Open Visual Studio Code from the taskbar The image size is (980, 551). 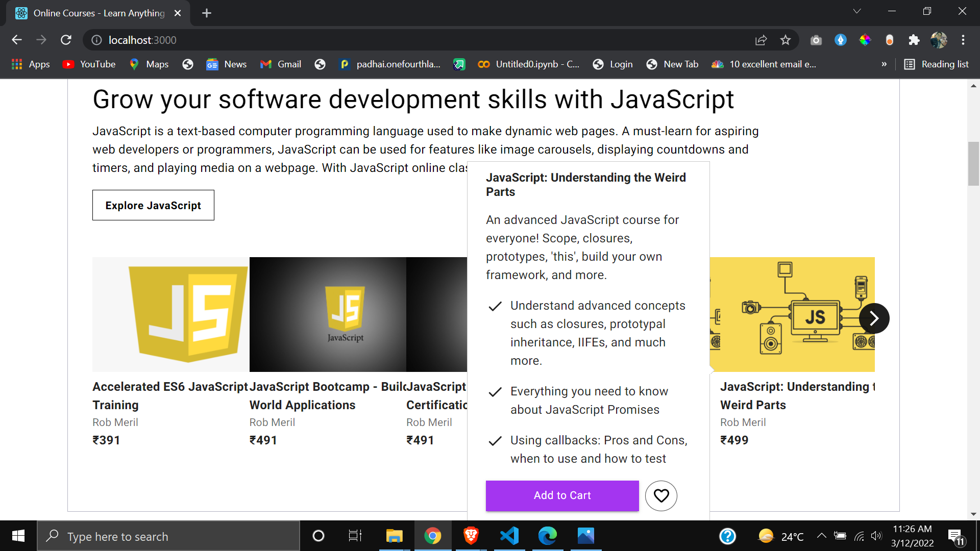[x=509, y=536]
